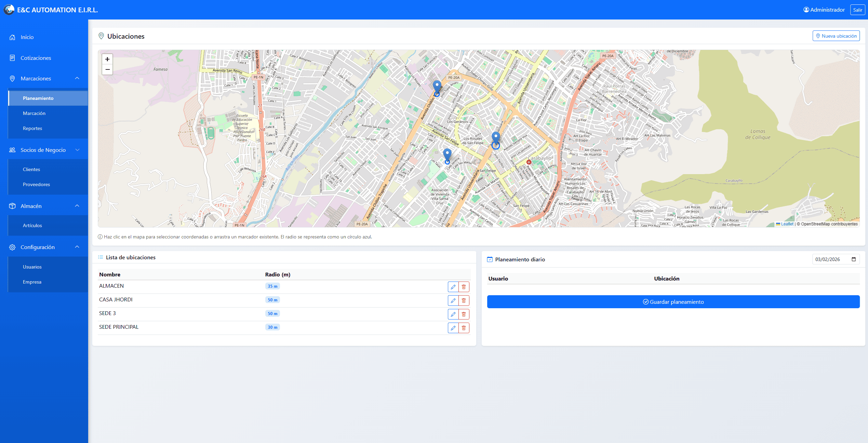Click the E&C Automation logo
Image resolution: width=868 pixels, height=443 pixels.
pos(8,10)
